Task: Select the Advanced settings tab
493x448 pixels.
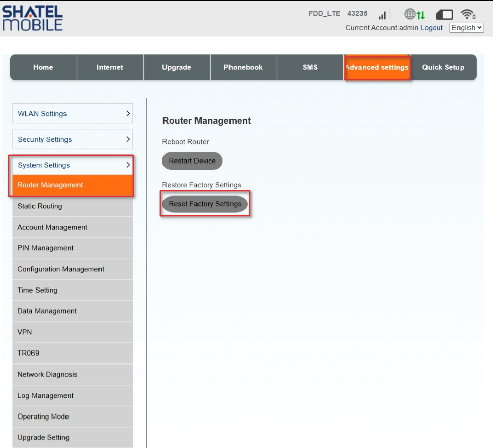Action: (x=377, y=68)
